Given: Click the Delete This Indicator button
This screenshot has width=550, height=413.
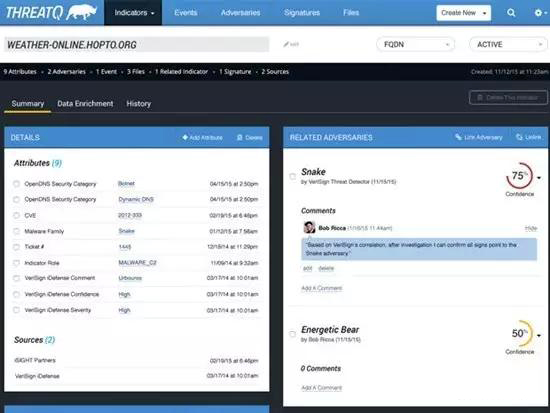Looking at the screenshot, I should click(x=508, y=98).
